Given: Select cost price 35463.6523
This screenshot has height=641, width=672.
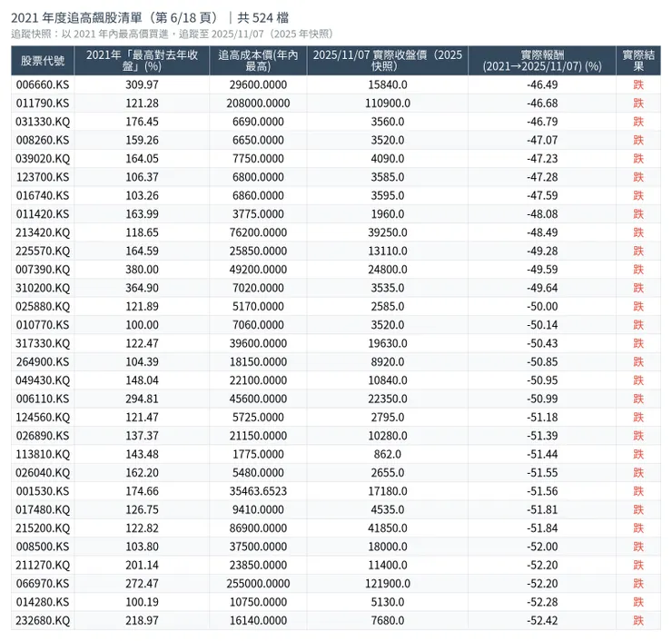Looking at the screenshot, I should point(258,491).
